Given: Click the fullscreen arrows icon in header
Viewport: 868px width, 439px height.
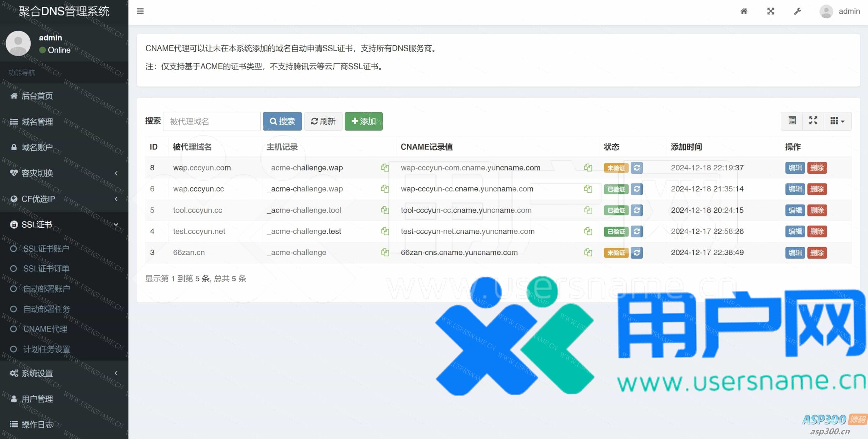Looking at the screenshot, I should [x=770, y=11].
